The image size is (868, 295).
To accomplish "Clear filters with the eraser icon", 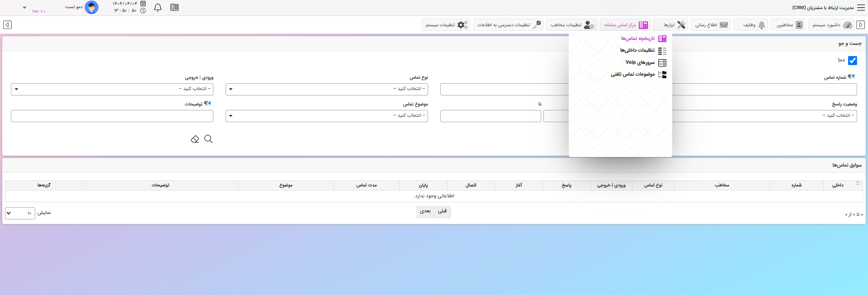I will point(195,139).
